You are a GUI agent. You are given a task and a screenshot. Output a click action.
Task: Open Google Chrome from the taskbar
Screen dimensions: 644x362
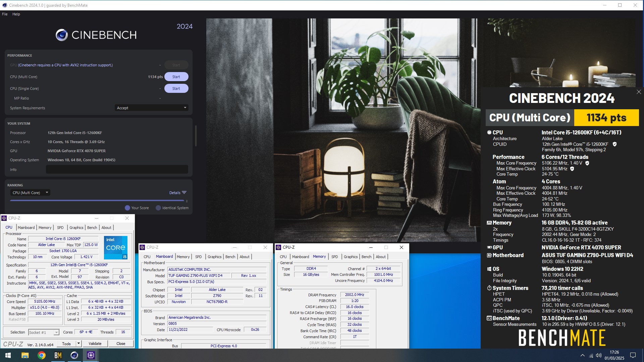42,355
